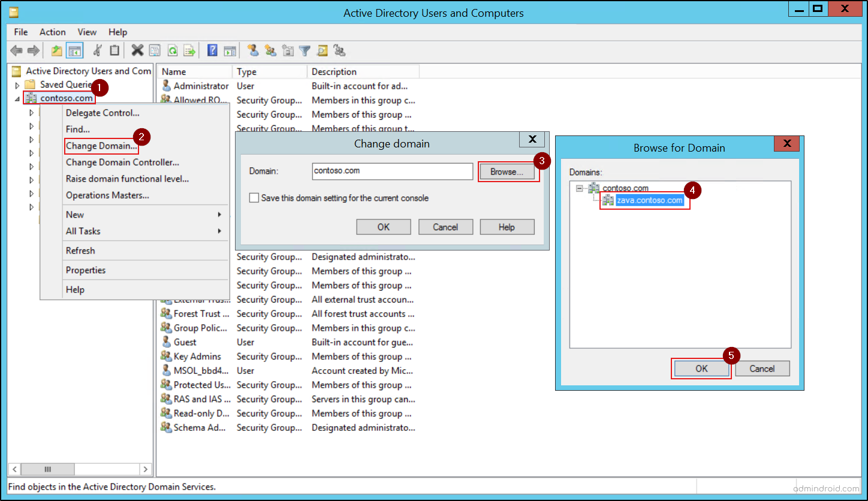This screenshot has width=868, height=501.
Task: Expand the Saved Queries node
Action: point(17,84)
